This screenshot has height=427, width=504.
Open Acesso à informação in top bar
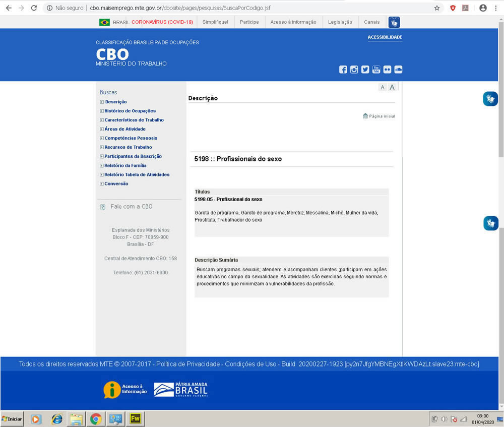(293, 22)
